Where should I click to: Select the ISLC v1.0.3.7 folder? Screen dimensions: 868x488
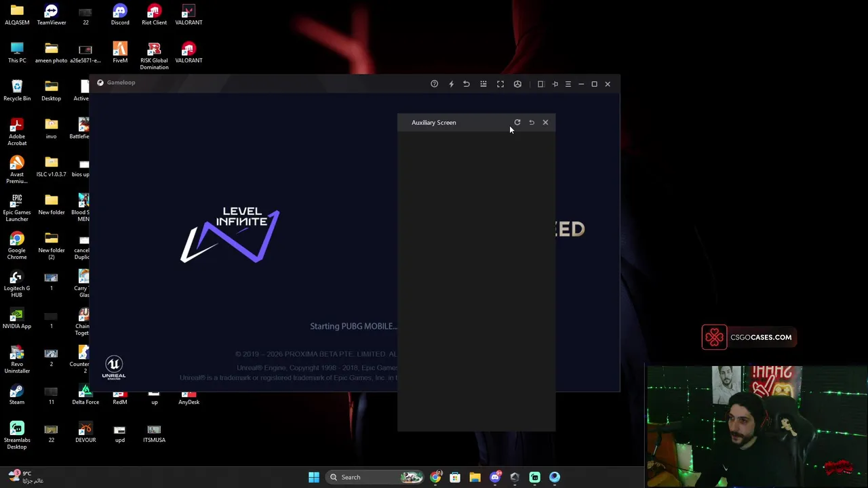pyautogui.click(x=52, y=167)
